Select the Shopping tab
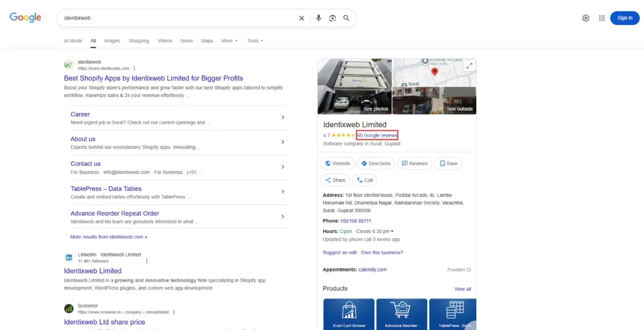 click(139, 41)
